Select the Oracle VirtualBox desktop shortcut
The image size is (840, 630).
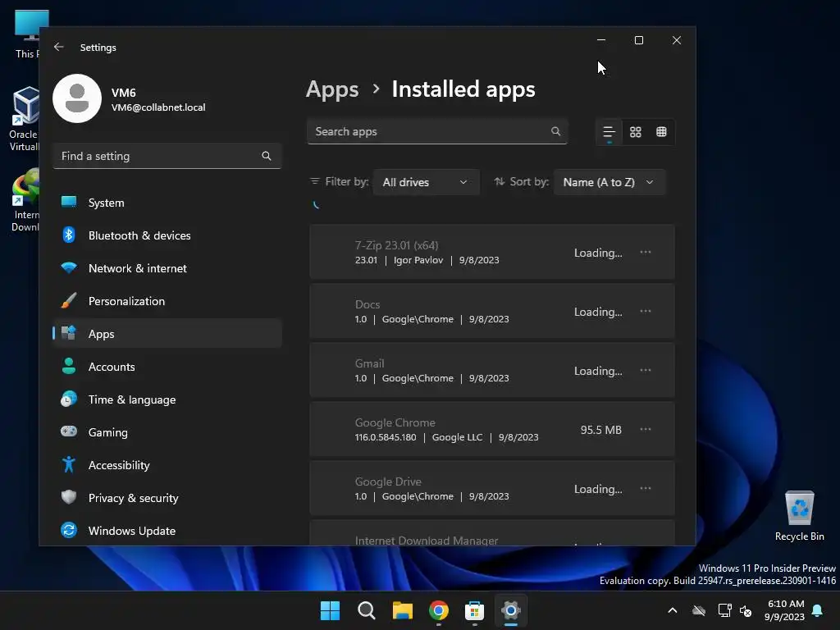tap(24, 119)
